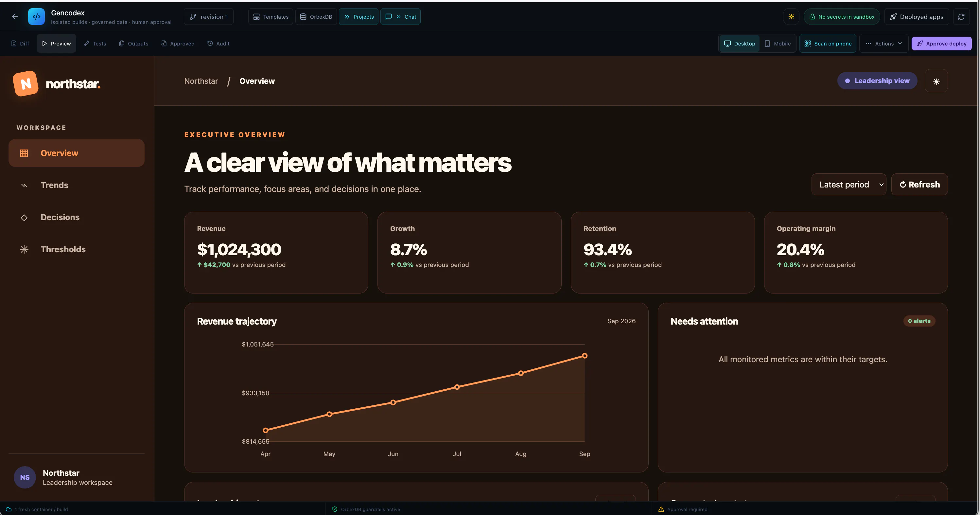Image resolution: width=980 pixels, height=515 pixels.
Task: Switch preview to Mobile mode
Action: (778, 44)
